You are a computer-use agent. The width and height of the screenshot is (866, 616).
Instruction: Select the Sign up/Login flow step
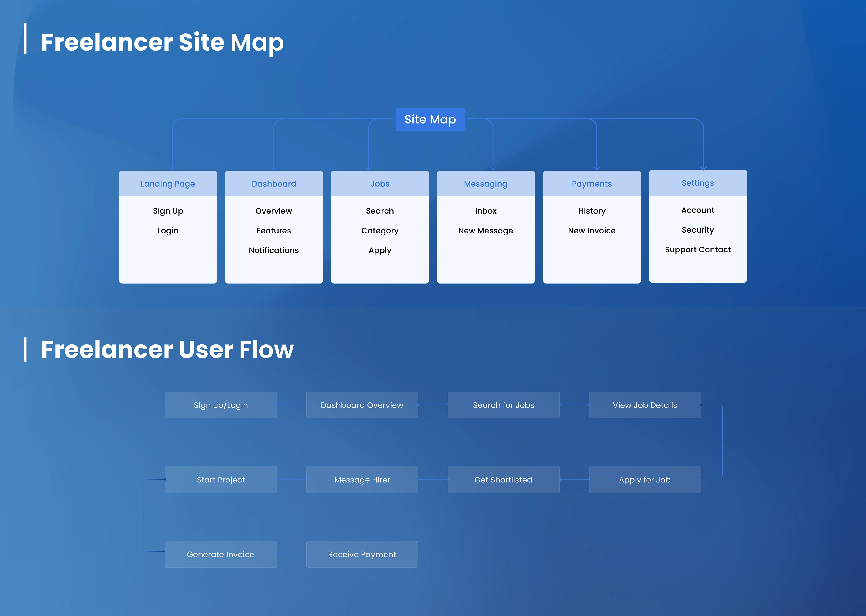coord(221,405)
